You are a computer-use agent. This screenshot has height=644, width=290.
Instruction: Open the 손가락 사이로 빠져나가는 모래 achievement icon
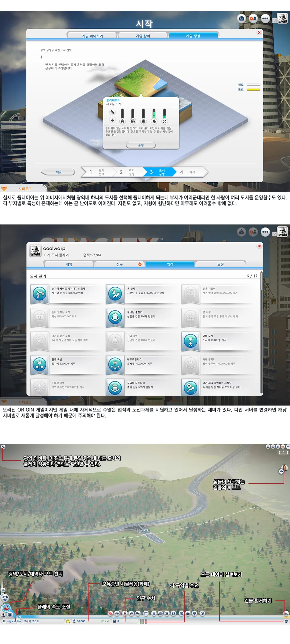[x=40, y=294]
